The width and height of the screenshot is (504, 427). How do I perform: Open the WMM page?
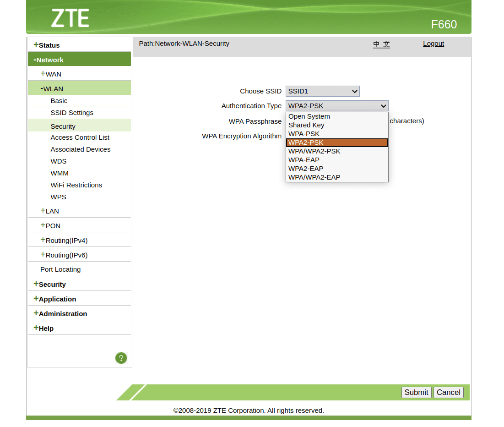pyautogui.click(x=60, y=173)
